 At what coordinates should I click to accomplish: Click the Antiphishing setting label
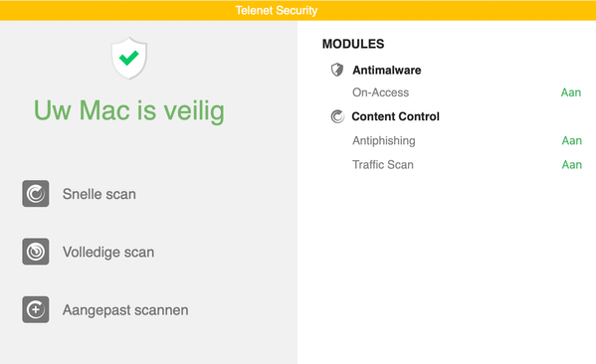(383, 140)
